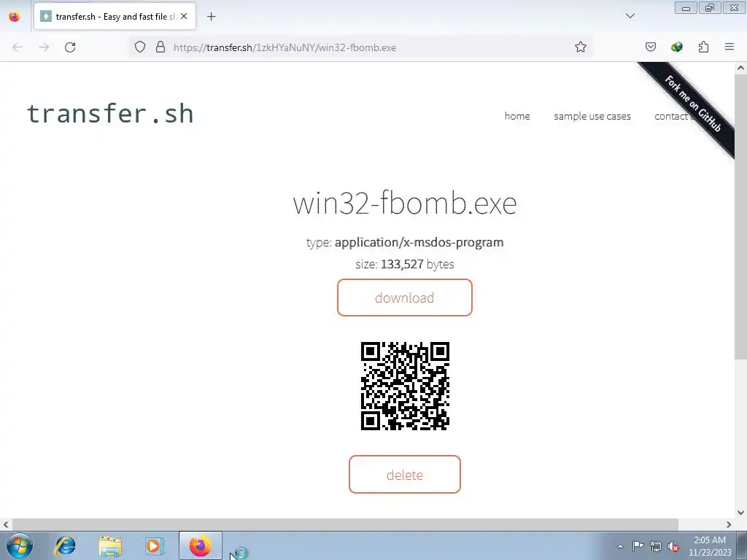The width and height of the screenshot is (747, 560).
Task: Click the download manager extension icon in toolbar
Action: (x=676, y=47)
